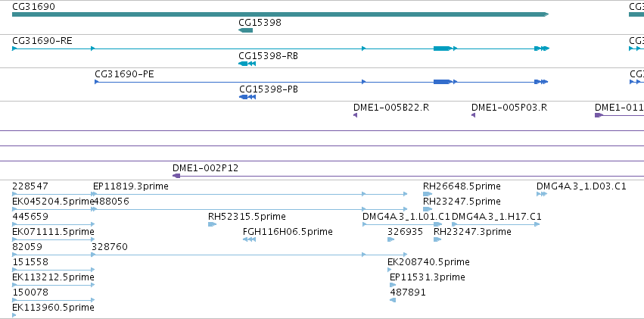Screen dimensions: 644x319
Task: Select the EP11819.3prime label
Action: tap(131, 186)
